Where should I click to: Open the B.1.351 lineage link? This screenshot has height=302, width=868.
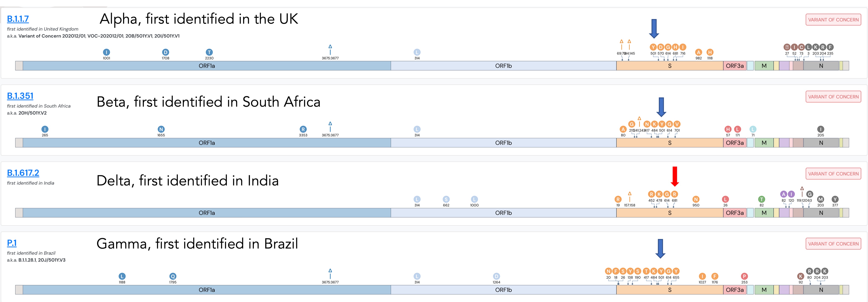coord(20,96)
